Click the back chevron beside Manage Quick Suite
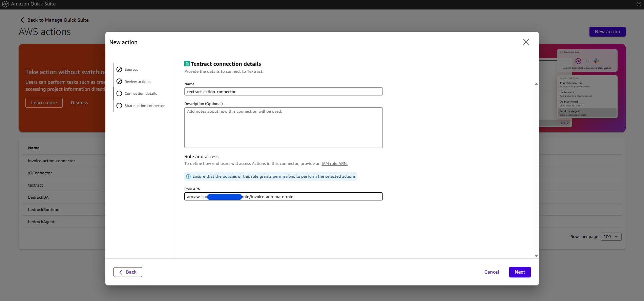 pos(22,20)
